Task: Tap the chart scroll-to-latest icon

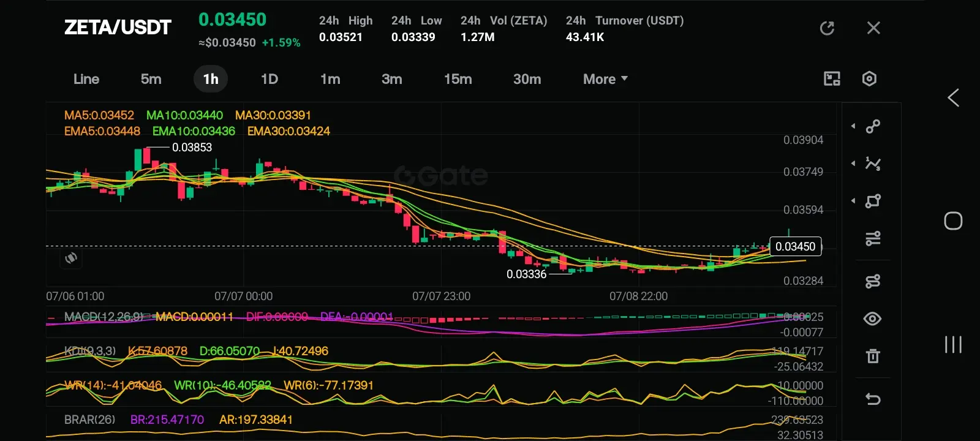Action: tap(72, 258)
